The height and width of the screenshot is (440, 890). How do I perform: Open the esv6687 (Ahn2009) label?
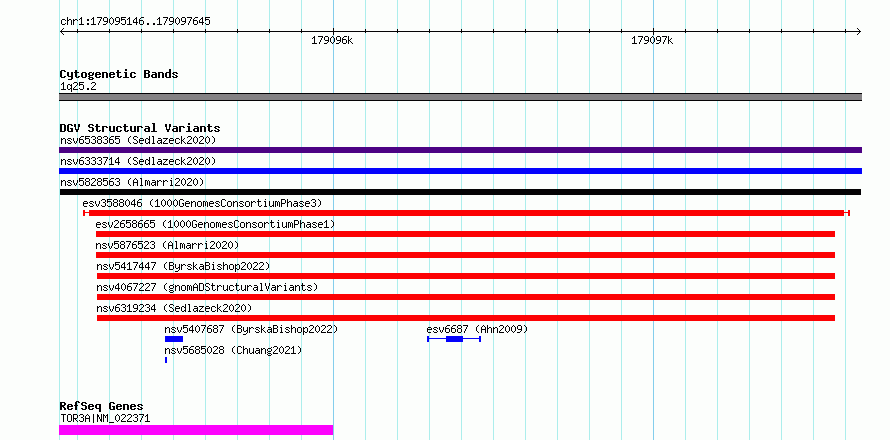(477, 329)
